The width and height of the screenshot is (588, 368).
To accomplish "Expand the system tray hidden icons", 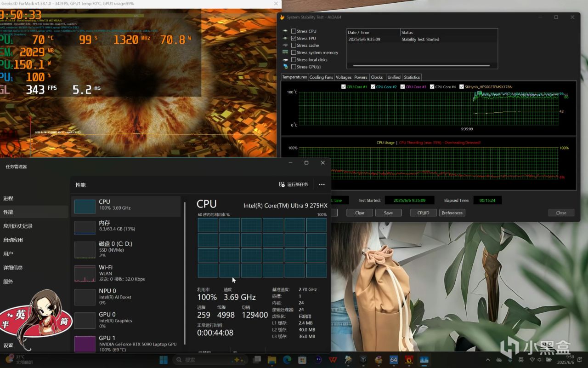I will tap(487, 360).
